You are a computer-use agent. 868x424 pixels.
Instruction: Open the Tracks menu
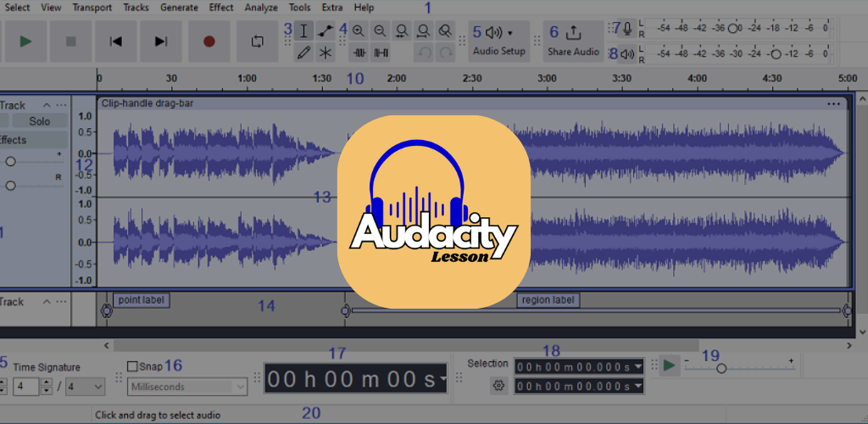point(136,8)
